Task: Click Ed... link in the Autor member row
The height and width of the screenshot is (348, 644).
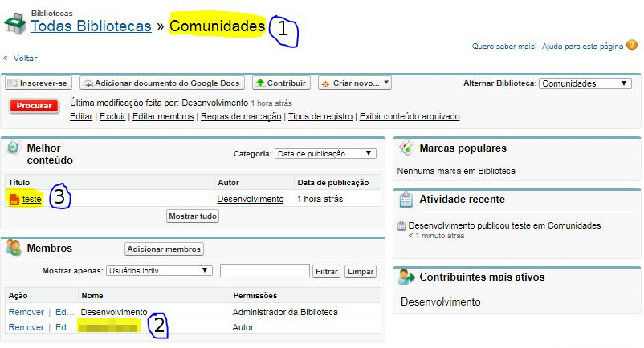Action: [64, 327]
